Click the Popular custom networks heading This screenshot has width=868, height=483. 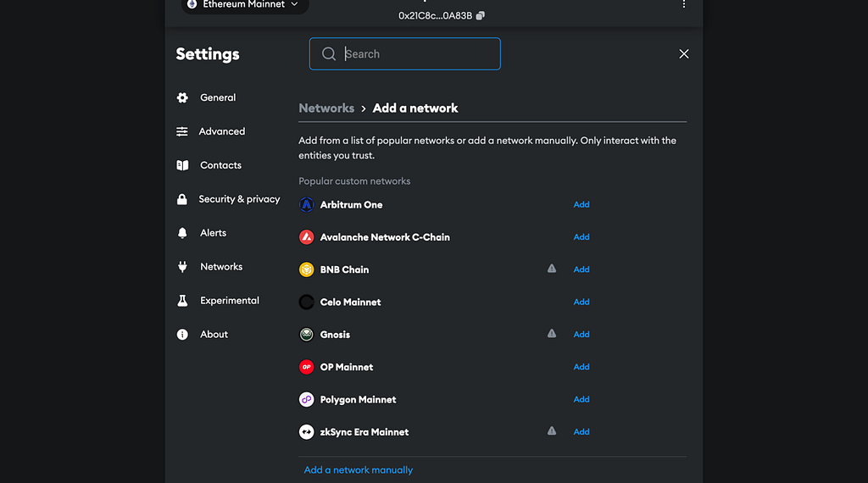[354, 181]
